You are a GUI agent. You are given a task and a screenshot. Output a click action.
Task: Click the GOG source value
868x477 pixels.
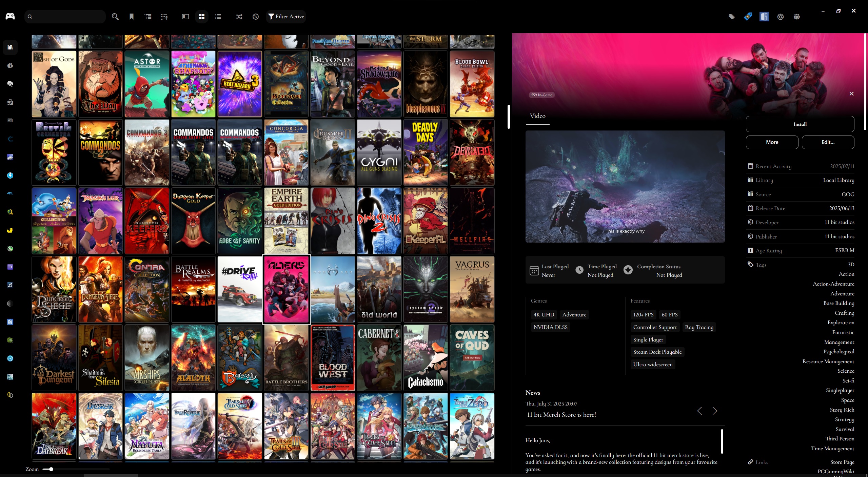tap(848, 194)
